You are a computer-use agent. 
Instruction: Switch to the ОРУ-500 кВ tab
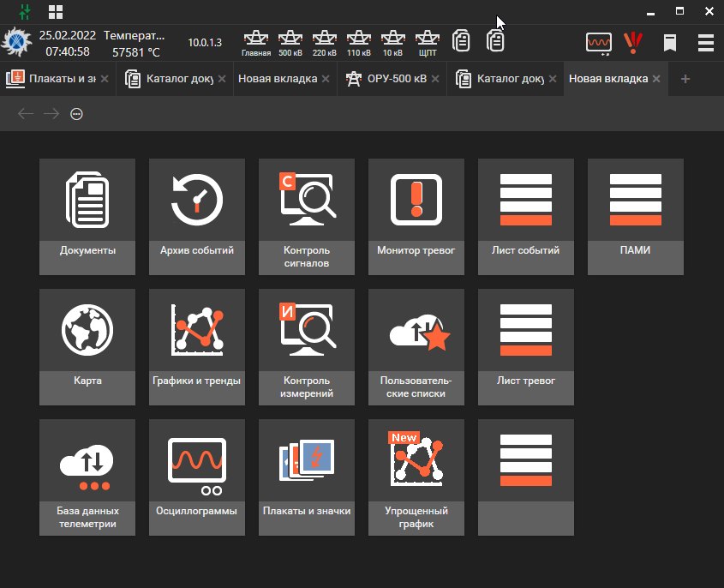tap(385, 79)
